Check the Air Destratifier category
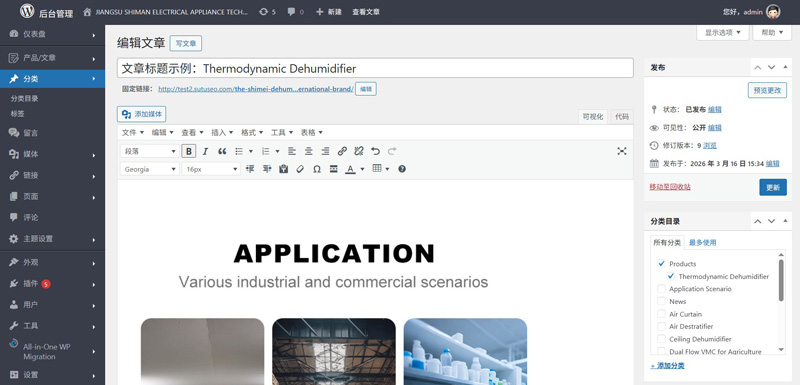The width and height of the screenshot is (800, 385). pyautogui.click(x=662, y=326)
